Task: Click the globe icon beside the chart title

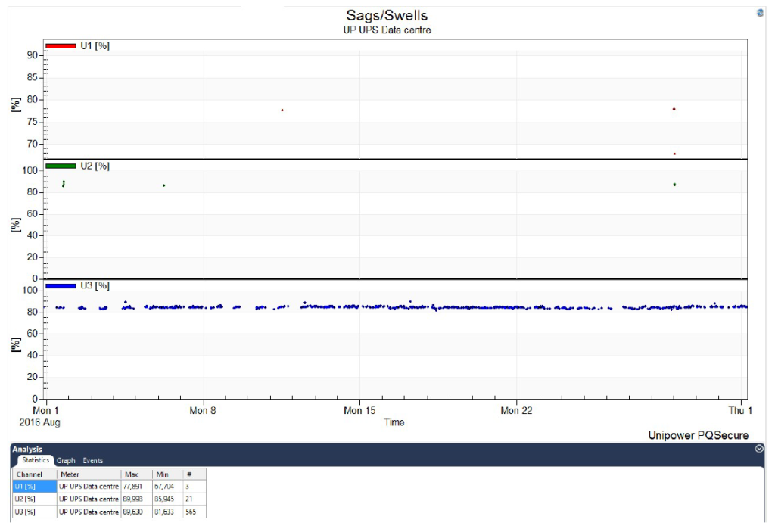Action: point(760,13)
